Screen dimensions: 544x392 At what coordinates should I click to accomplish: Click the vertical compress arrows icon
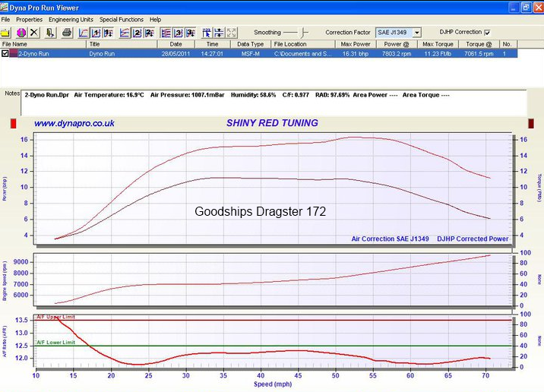coord(220,33)
